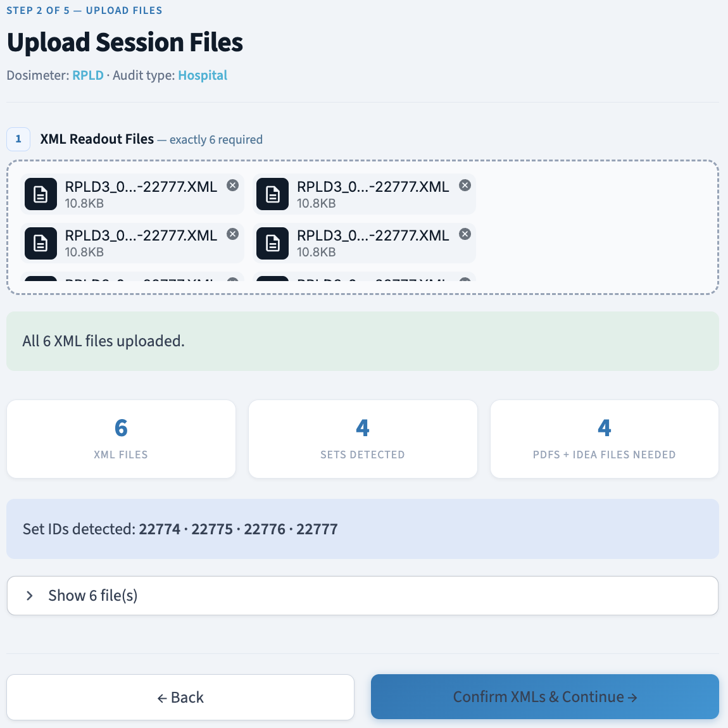Click the Hospital audit type link
The image size is (728, 728).
[203, 75]
